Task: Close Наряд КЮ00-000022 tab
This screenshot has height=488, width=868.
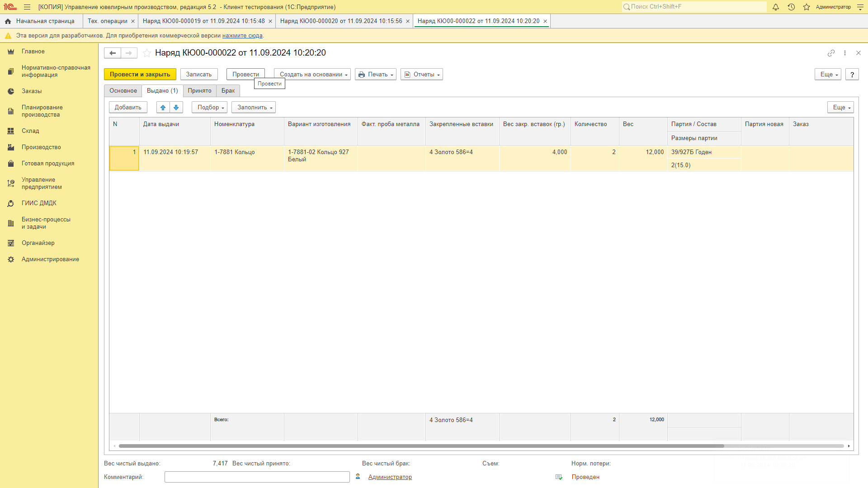Action: pyautogui.click(x=545, y=21)
